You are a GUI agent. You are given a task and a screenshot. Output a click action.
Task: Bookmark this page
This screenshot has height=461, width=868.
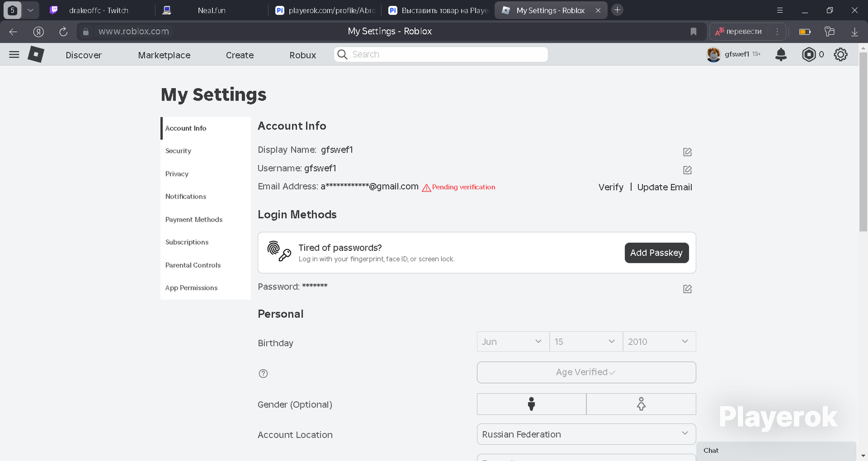click(x=693, y=31)
